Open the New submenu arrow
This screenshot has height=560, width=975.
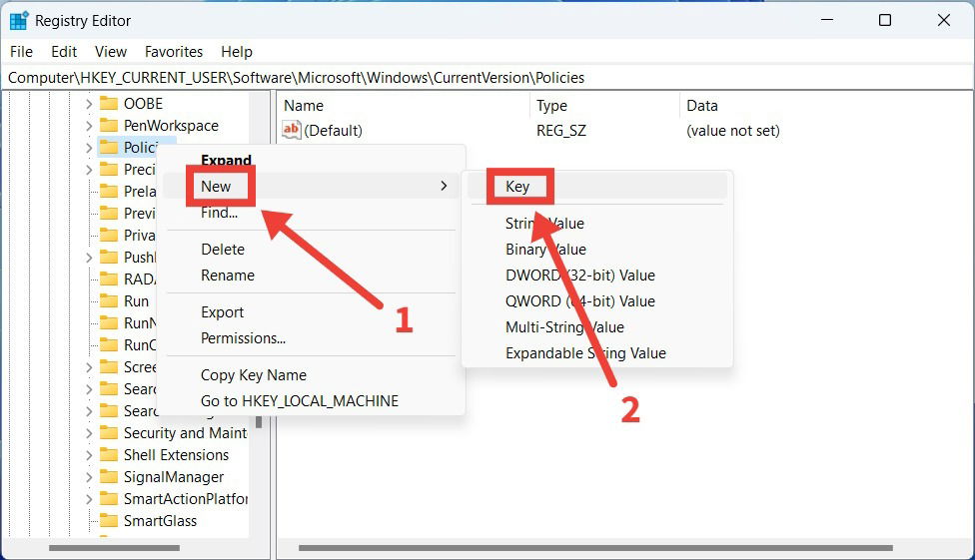coord(444,186)
